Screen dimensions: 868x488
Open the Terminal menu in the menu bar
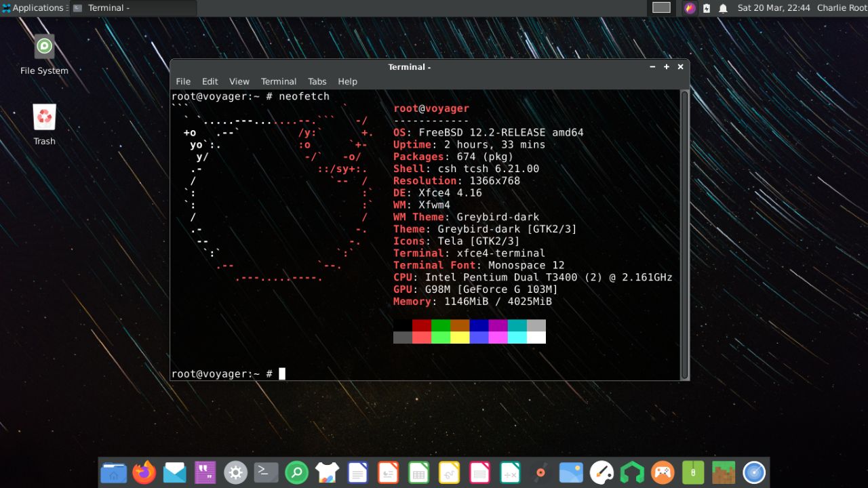tap(279, 81)
